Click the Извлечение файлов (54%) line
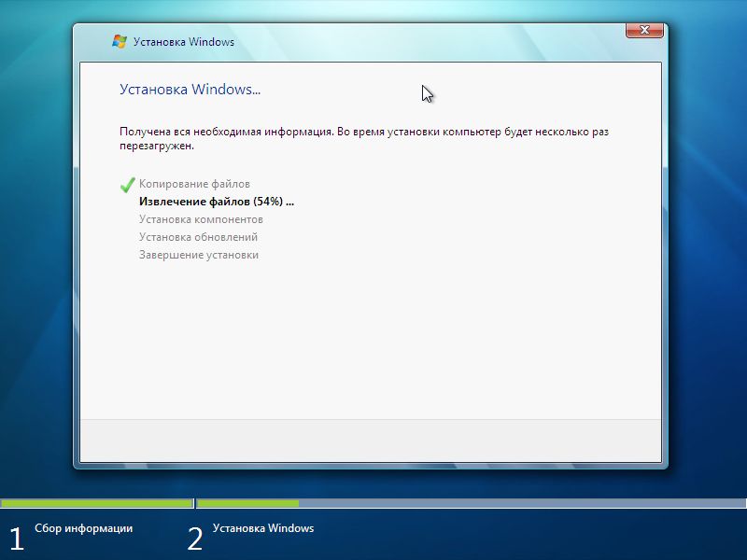This screenshot has height=560, width=747. (x=217, y=202)
